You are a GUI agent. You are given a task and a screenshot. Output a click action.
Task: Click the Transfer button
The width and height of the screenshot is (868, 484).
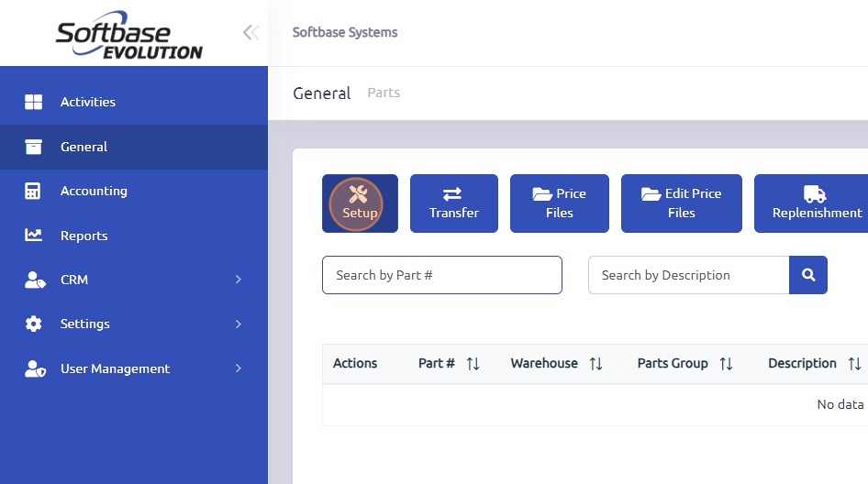454,203
